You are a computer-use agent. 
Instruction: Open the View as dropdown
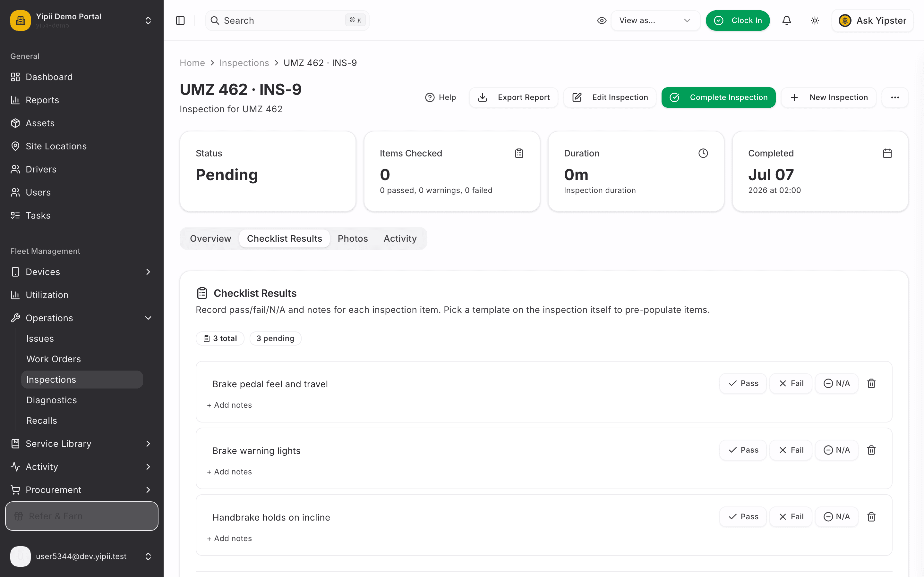[x=655, y=21]
